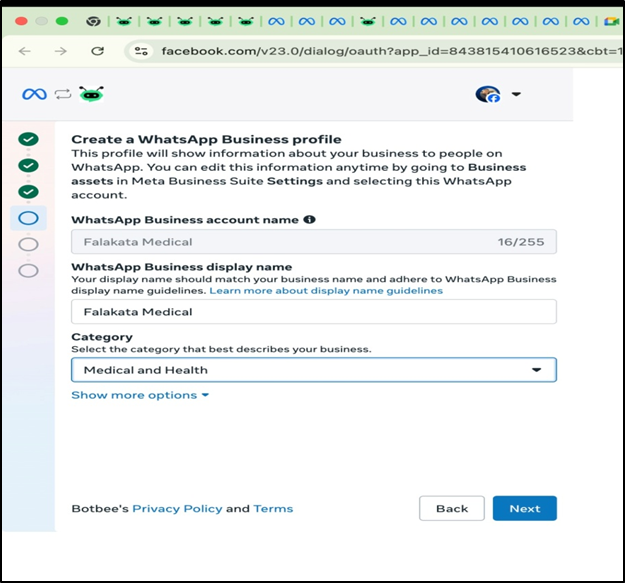Click the Meta logo icon in header
Screen dimensions: 625x583
click(34, 94)
